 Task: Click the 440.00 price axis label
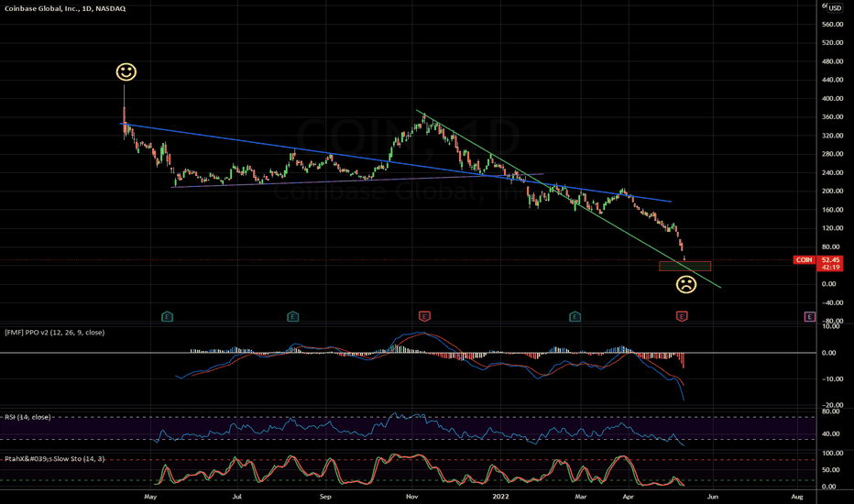[832, 80]
